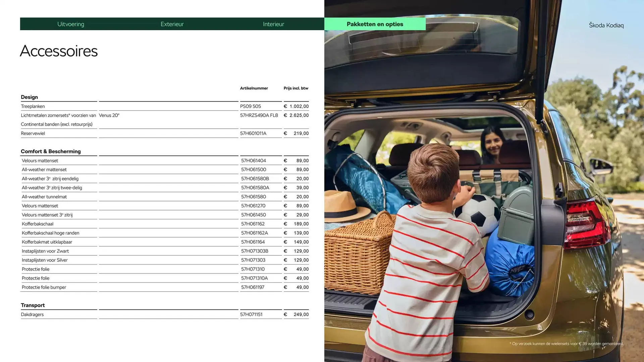
Task: Click article number 57HRZS490A FL8
Action: point(259,115)
